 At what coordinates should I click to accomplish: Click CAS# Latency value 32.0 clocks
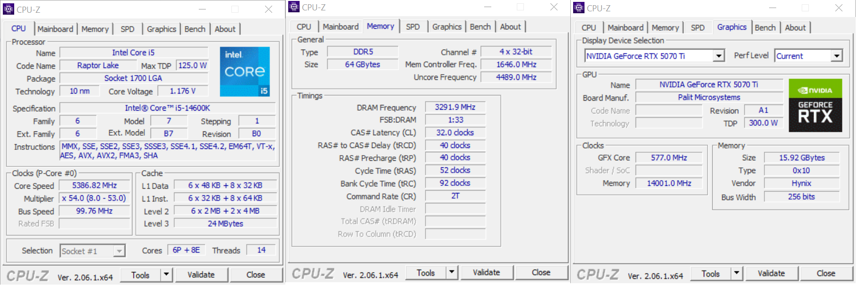click(x=455, y=132)
